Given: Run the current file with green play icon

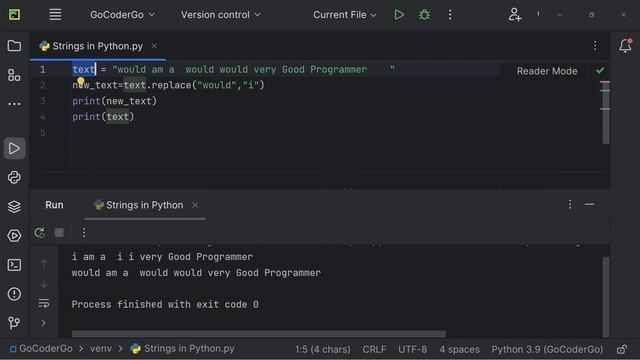Looking at the screenshot, I should pyautogui.click(x=399, y=15).
